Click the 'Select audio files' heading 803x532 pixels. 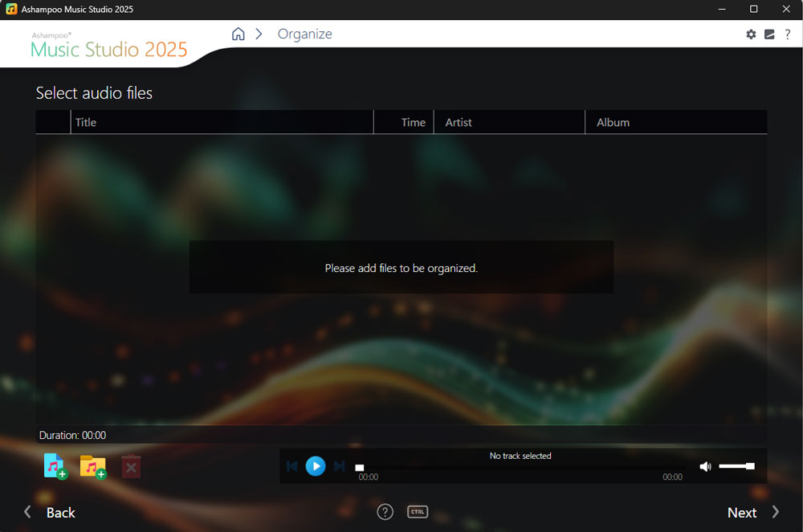click(x=94, y=93)
